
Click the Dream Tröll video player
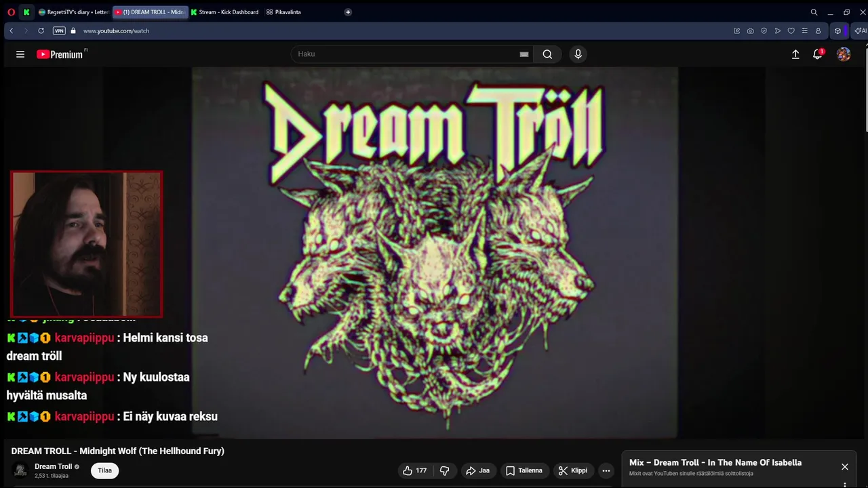click(435, 253)
